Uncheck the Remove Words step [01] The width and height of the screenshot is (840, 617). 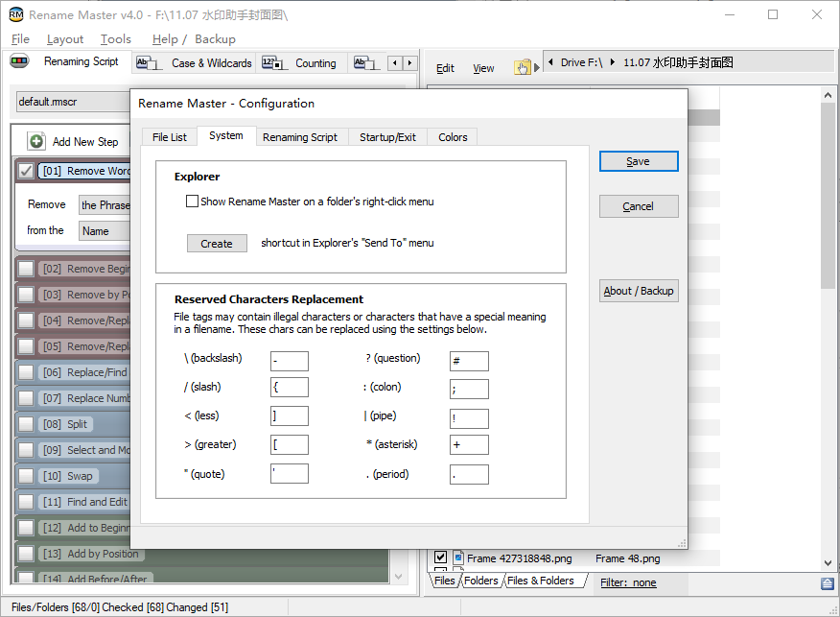click(x=26, y=171)
